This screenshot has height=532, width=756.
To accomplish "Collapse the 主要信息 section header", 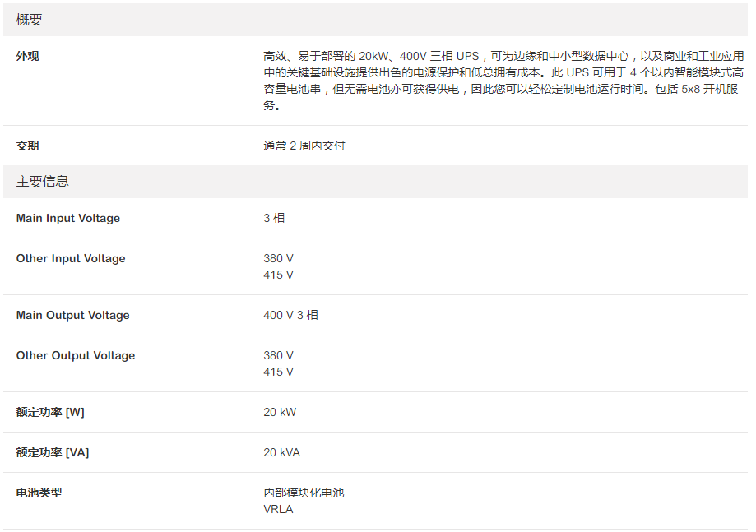I will click(x=43, y=182).
